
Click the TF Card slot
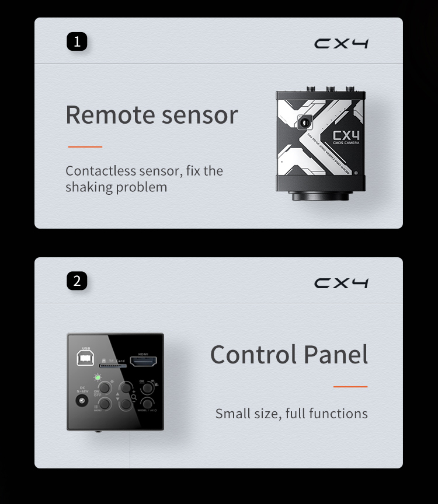[x=113, y=366]
